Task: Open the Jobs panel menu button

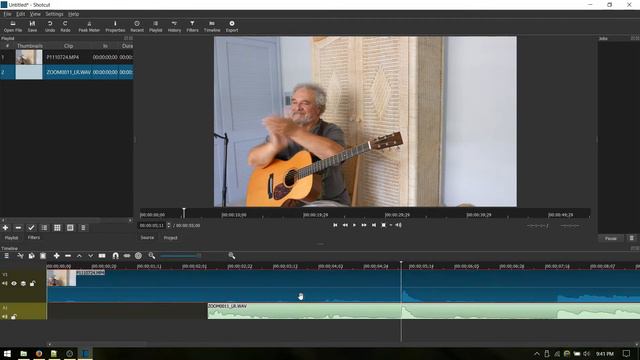Action: tap(632, 238)
